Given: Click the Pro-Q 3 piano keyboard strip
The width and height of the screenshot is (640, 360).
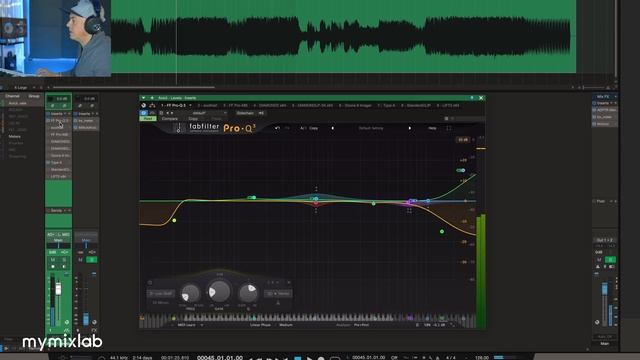Looking at the screenshot, I should (308, 318).
